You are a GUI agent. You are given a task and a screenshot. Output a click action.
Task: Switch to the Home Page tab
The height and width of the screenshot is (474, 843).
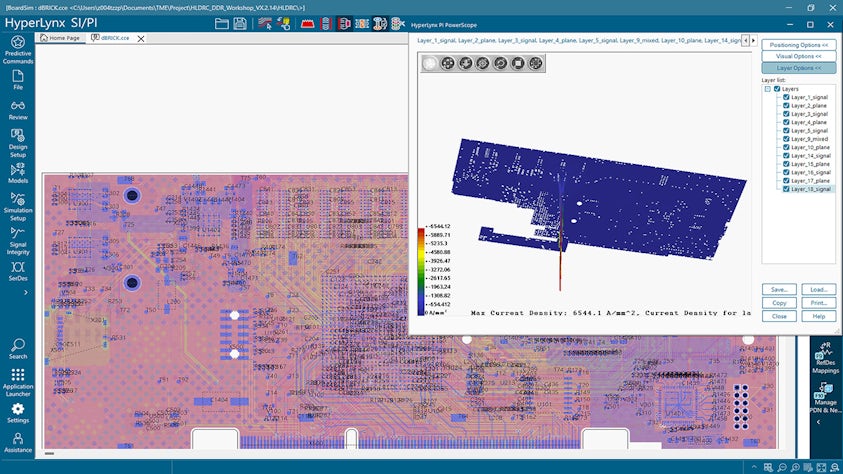click(x=60, y=38)
